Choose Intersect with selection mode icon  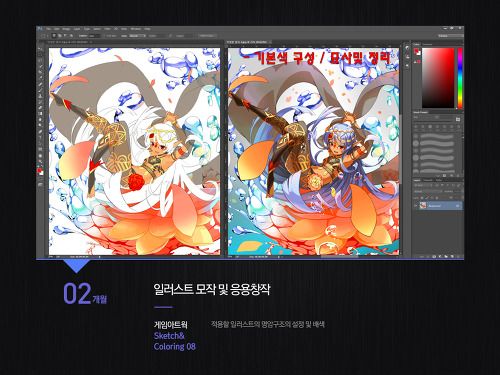point(71,35)
